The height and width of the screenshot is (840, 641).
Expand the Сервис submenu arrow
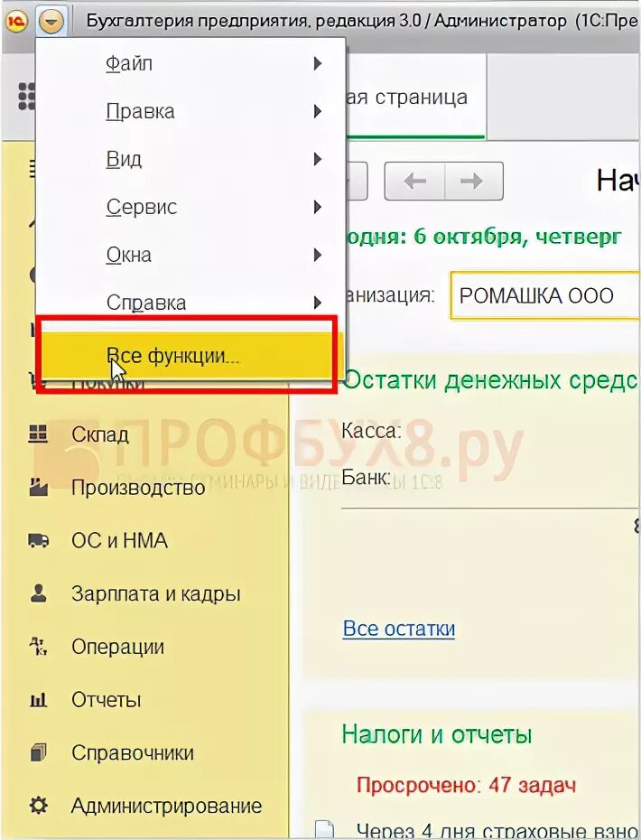318,207
